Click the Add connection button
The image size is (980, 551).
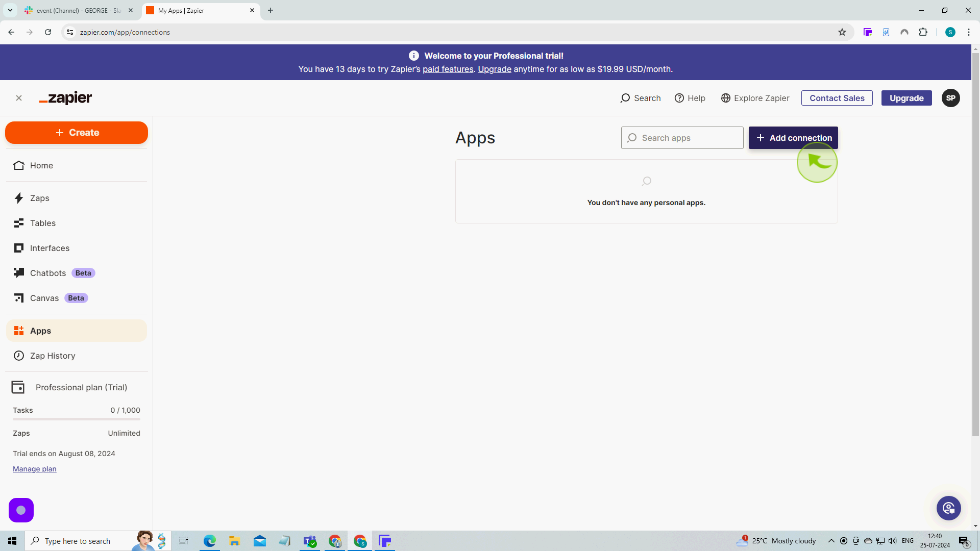coord(793,138)
